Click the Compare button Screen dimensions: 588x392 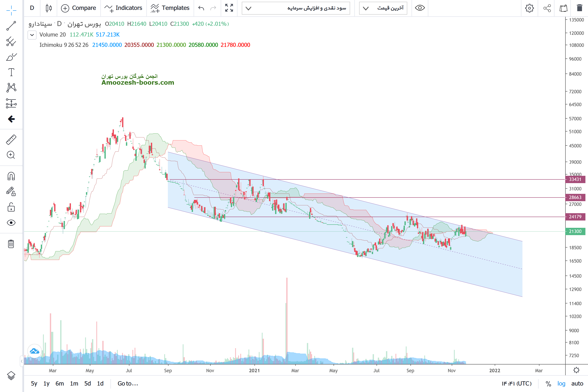tap(78, 8)
